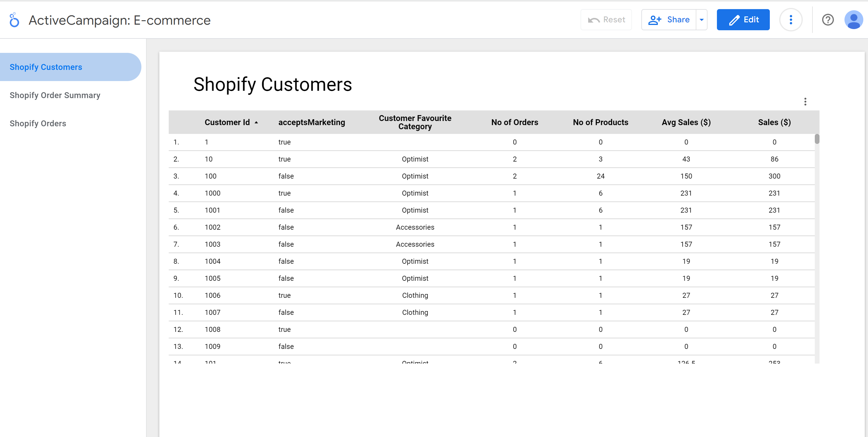
Task: Click the Shopify Customers page heading
Action: pyautogui.click(x=272, y=84)
